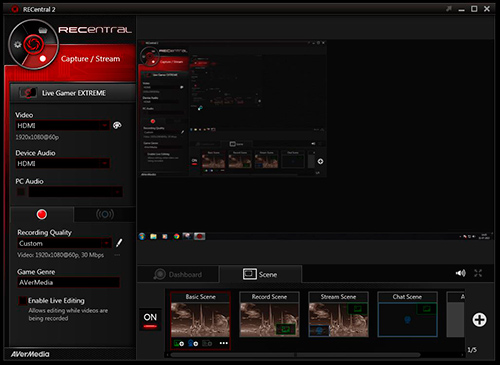
Task: Enable the PC Audio checkbox
Action: [21, 192]
